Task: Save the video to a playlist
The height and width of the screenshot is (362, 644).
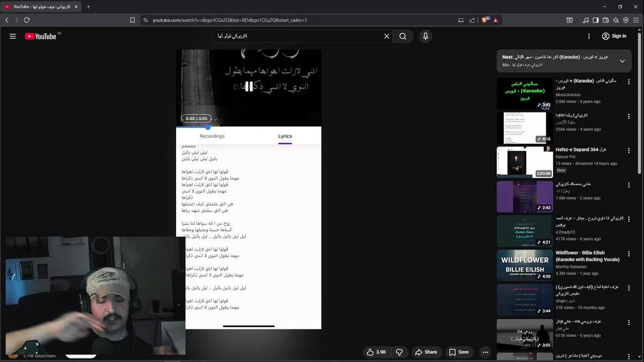Action: pos(458,352)
